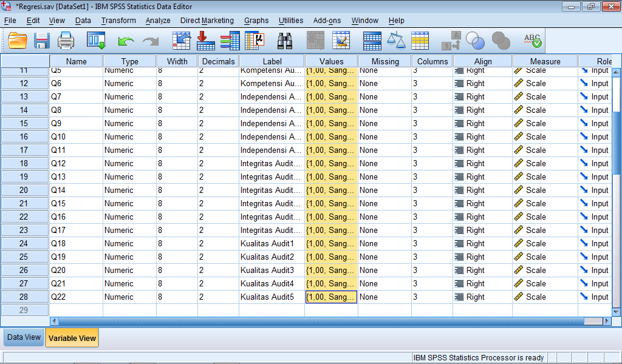Click the gray Redo arrow icon
Image resolution: width=622 pixels, height=364 pixels.
[151, 41]
